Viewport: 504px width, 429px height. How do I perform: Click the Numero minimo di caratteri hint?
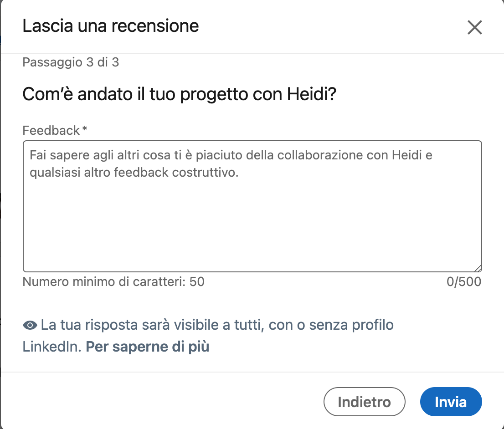pyautogui.click(x=113, y=282)
